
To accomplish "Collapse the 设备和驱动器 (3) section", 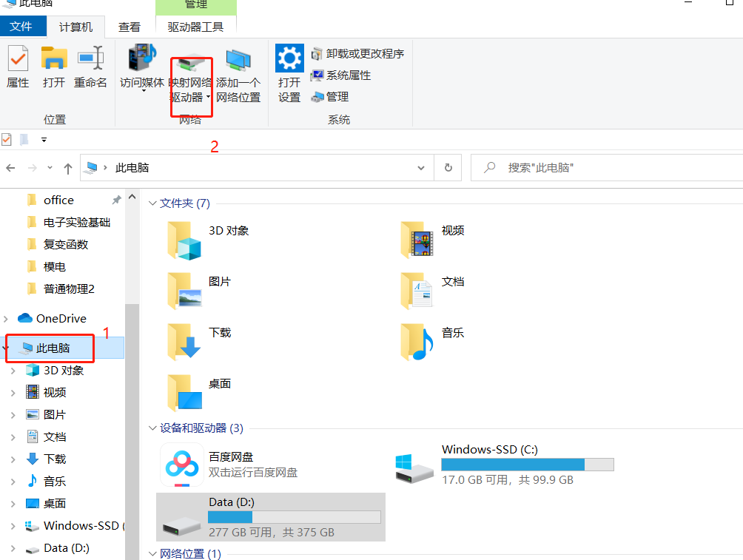I will [152, 428].
